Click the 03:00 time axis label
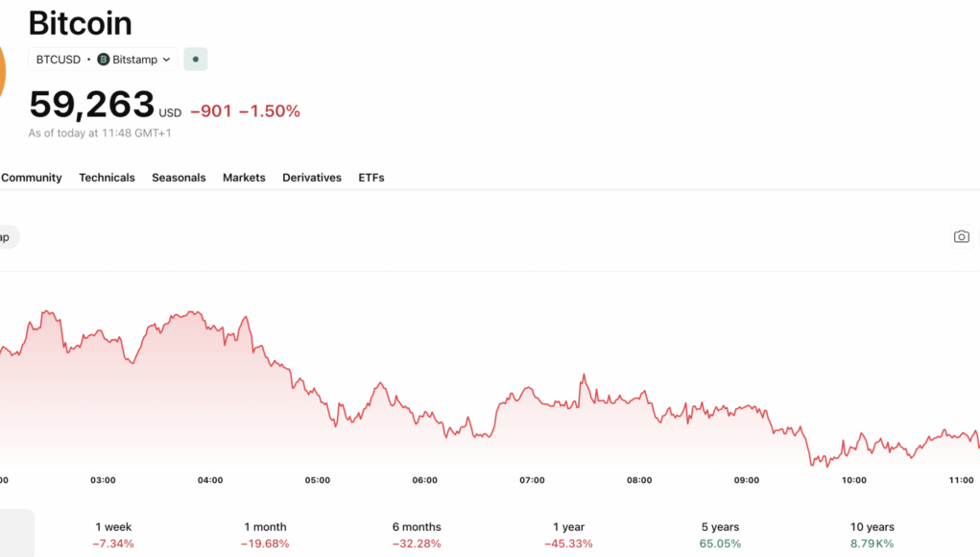The height and width of the screenshot is (557, 980). [x=103, y=480]
